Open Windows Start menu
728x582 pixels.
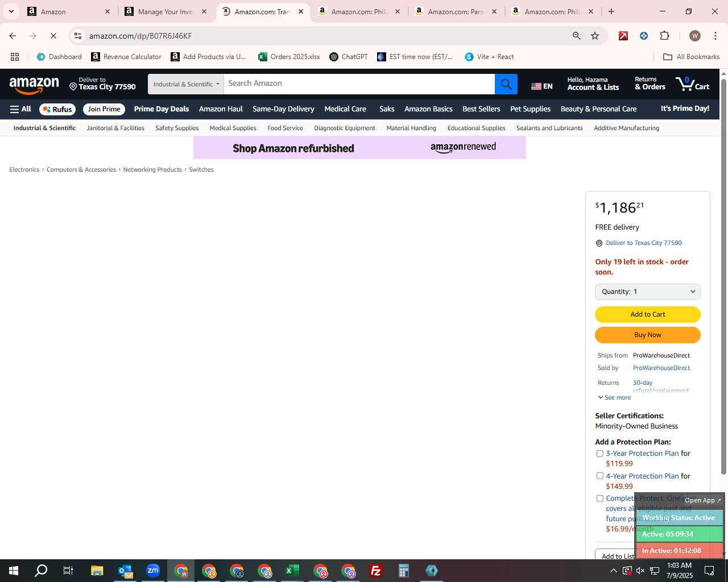14,571
